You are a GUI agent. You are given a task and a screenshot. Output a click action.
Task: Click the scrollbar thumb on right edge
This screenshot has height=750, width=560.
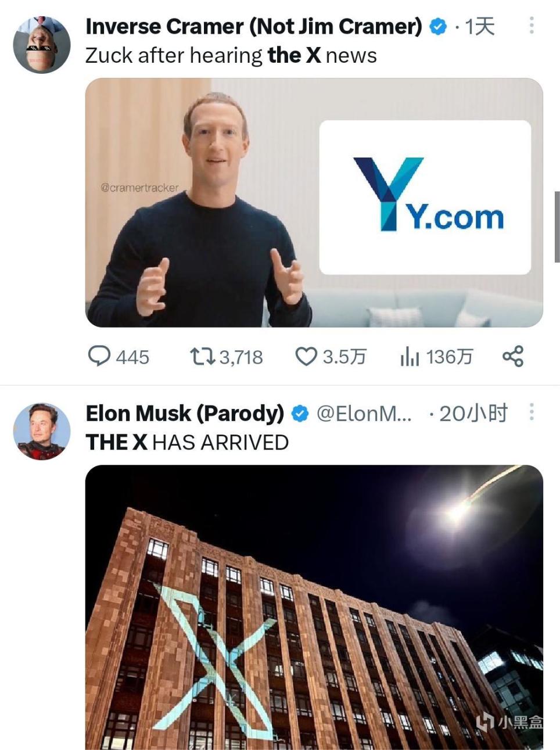pyautogui.click(x=557, y=227)
